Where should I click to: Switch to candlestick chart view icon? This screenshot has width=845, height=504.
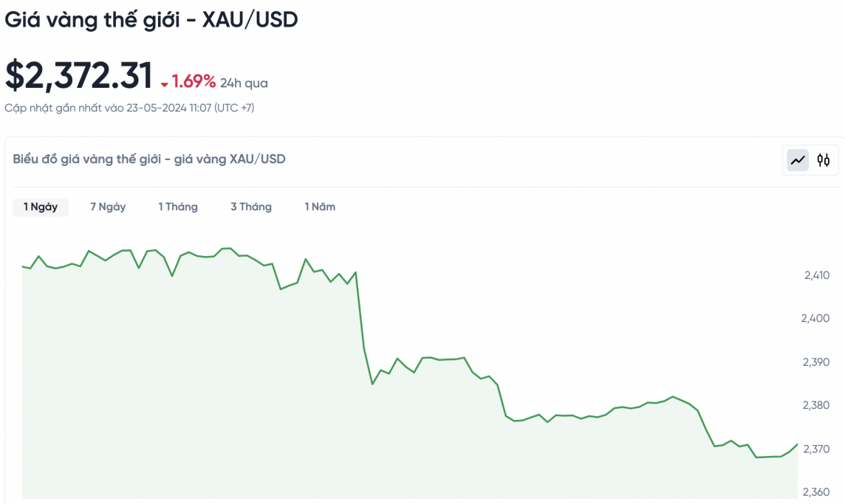click(824, 159)
